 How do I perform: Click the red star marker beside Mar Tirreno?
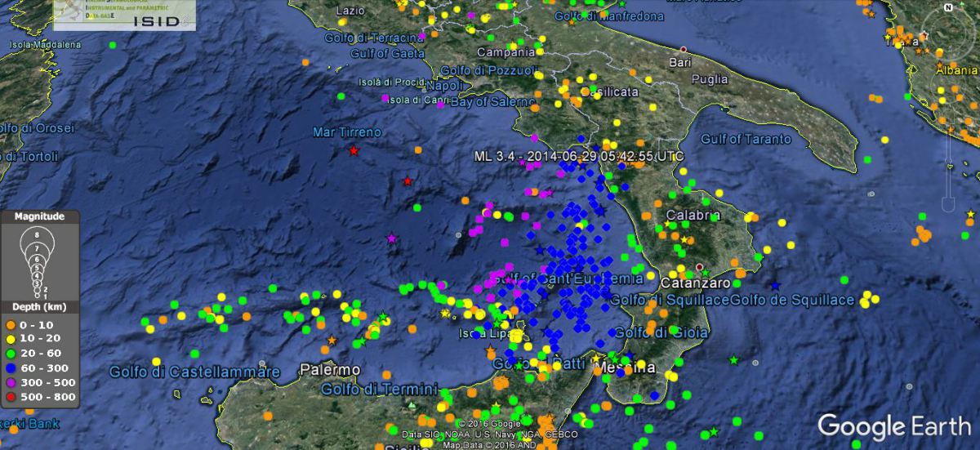click(x=354, y=150)
